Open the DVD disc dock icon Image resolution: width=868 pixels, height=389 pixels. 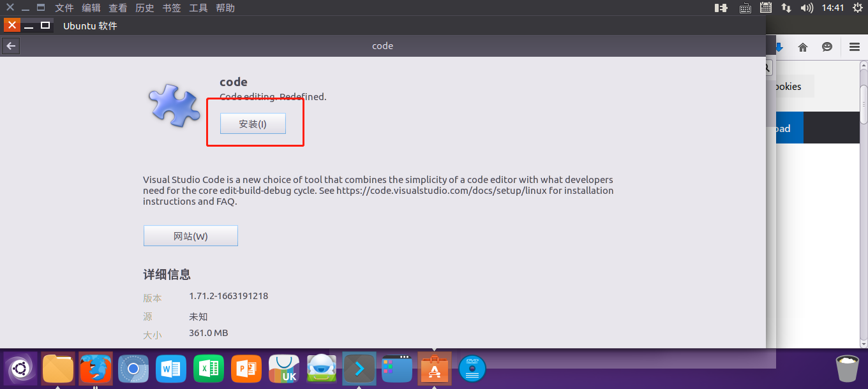pyautogui.click(x=472, y=369)
